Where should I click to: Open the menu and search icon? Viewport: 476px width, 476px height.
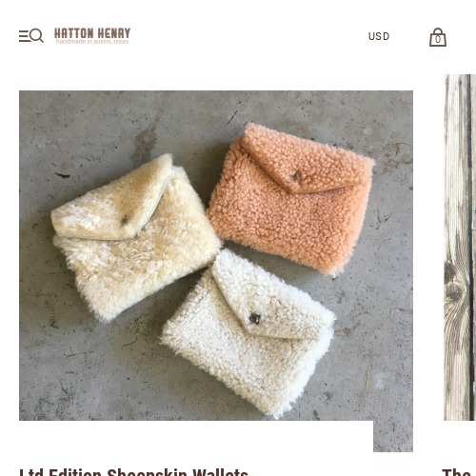[31, 35]
